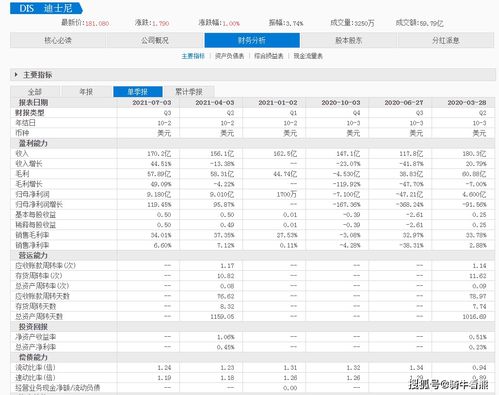Click the 振幅 3.74% figure
499x395 pixels.
286,23
